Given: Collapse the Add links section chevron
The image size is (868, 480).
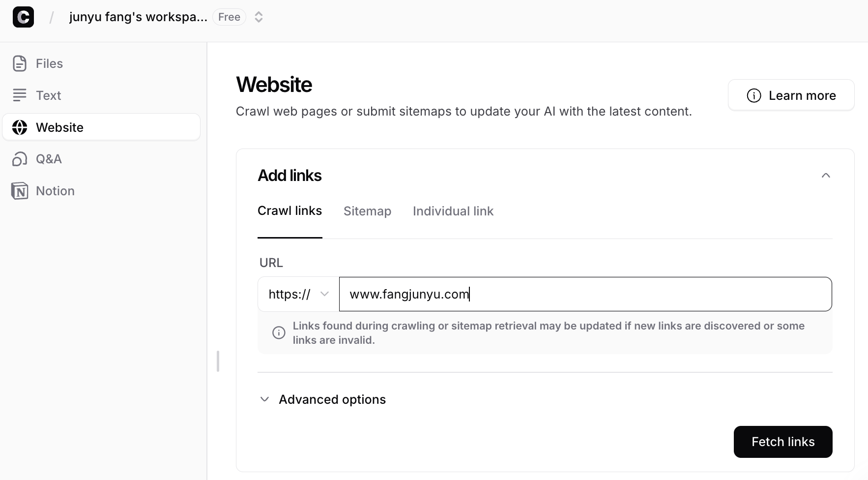Looking at the screenshot, I should pos(826,176).
